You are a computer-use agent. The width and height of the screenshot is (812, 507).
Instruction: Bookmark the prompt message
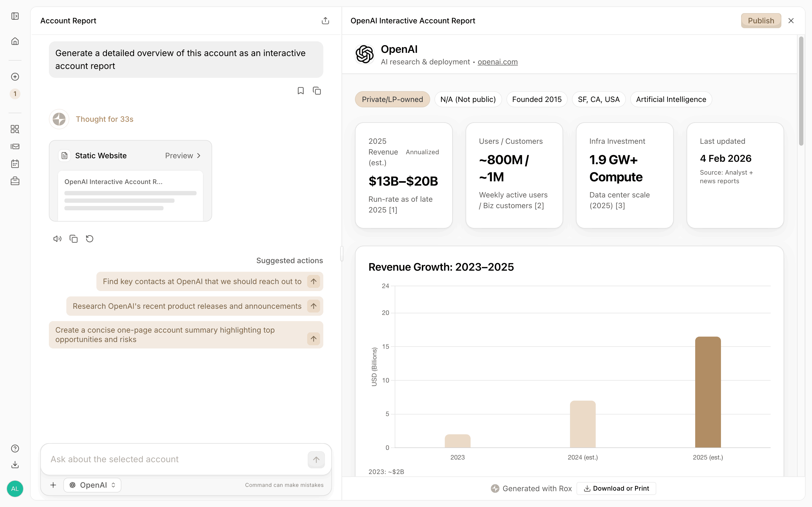pos(301,91)
